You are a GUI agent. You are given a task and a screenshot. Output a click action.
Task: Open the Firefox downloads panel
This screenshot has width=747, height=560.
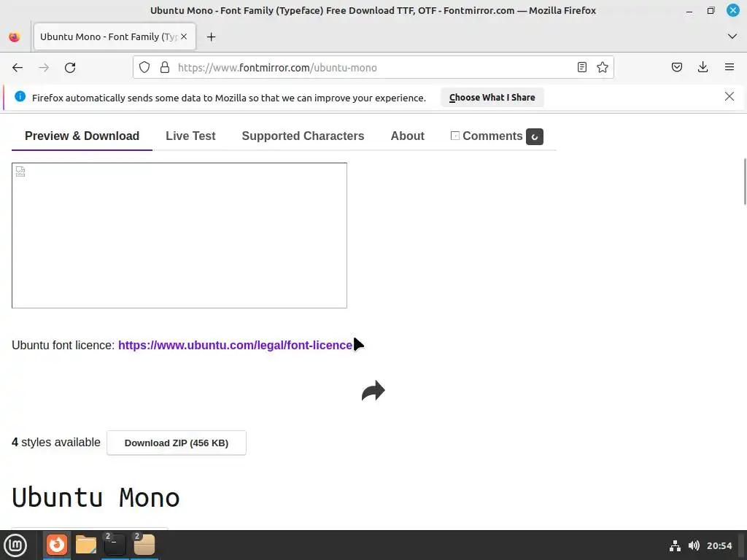pyautogui.click(x=703, y=67)
